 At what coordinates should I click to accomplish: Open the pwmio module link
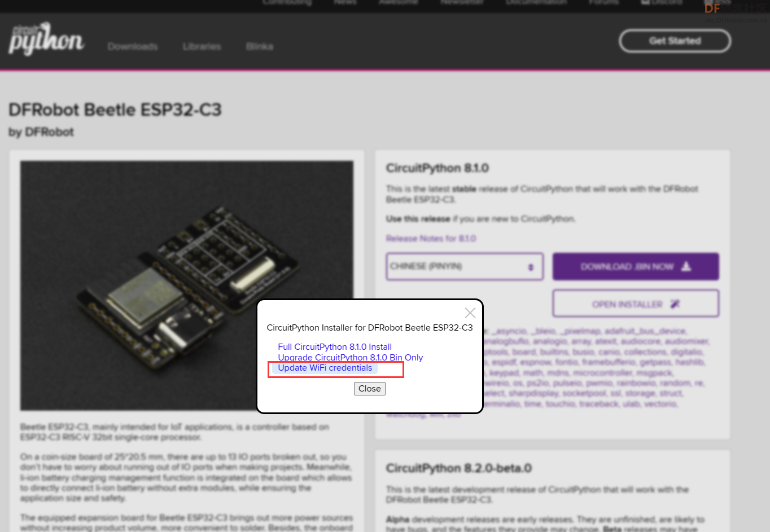click(x=598, y=383)
